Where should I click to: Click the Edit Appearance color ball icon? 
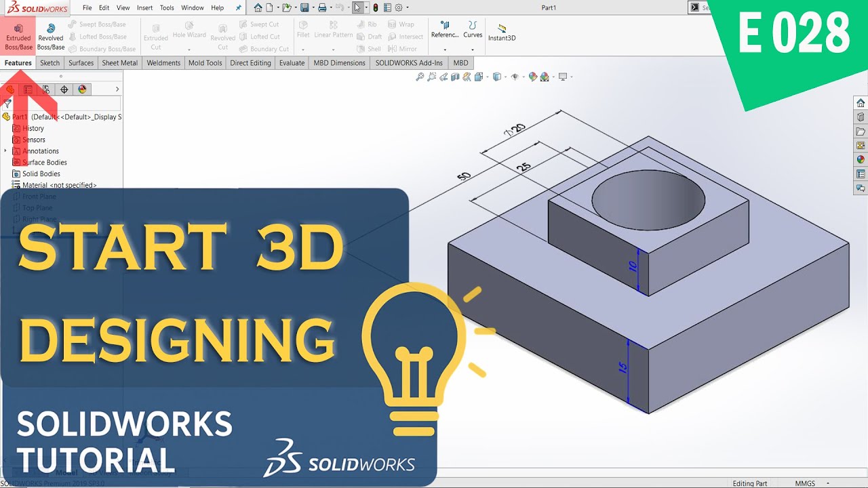[x=533, y=77]
